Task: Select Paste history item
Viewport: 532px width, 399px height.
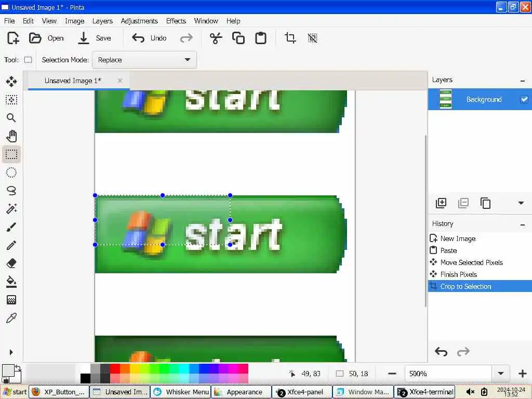Action: pos(480,250)
